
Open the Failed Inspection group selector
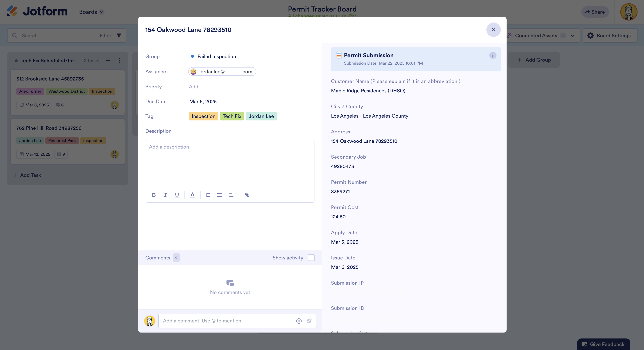point(216,57)
